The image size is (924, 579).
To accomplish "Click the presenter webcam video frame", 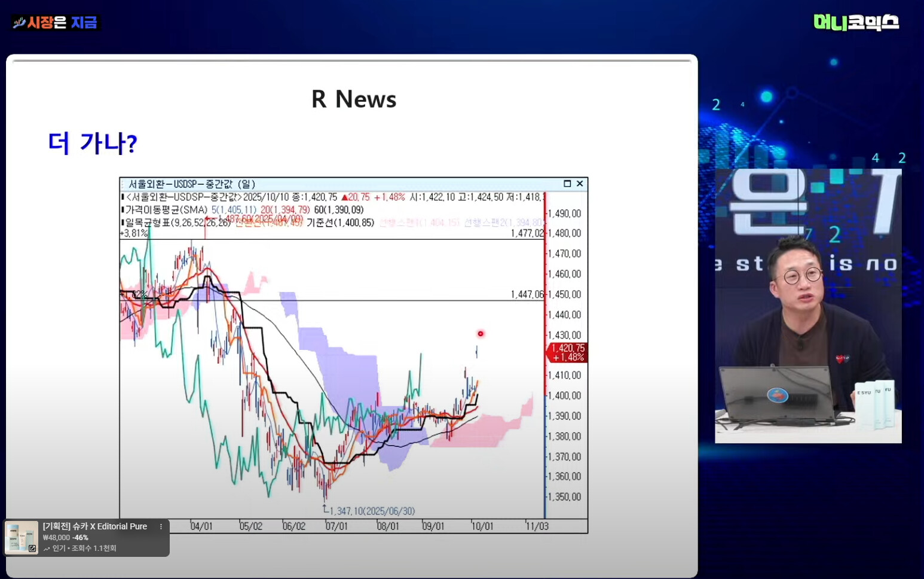I will click(808, 306).
